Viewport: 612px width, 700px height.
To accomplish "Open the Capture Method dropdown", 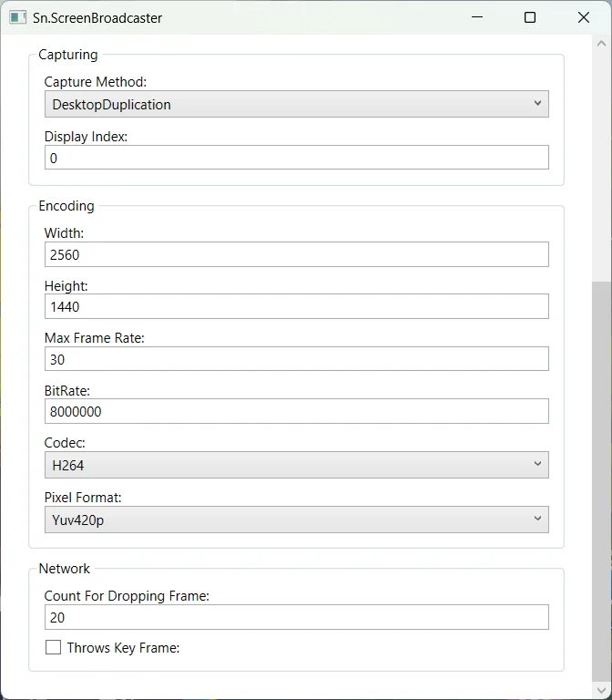I will (297, 104).
